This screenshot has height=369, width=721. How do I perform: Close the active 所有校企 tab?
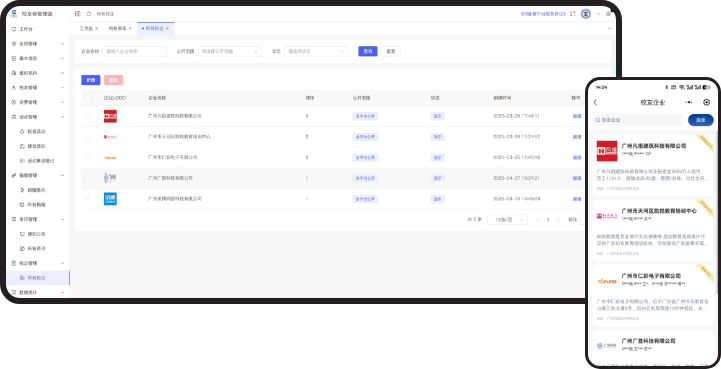(x=167, y=29)
